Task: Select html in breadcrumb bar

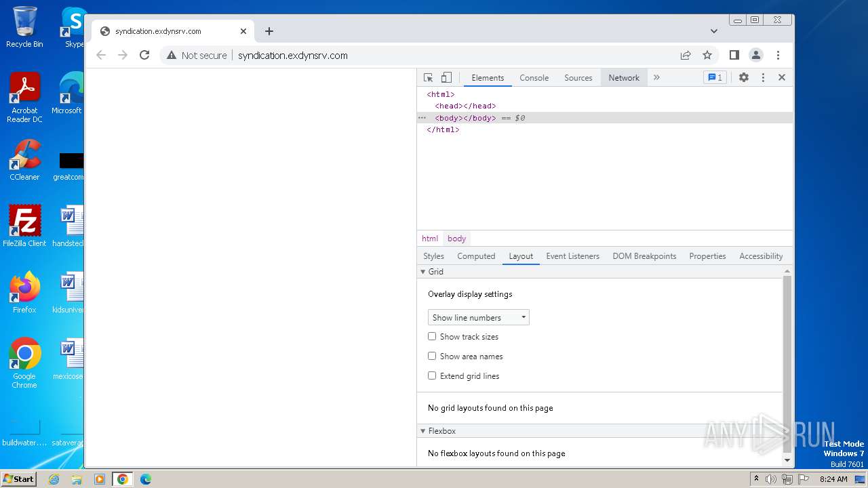Action: (429, 239)
